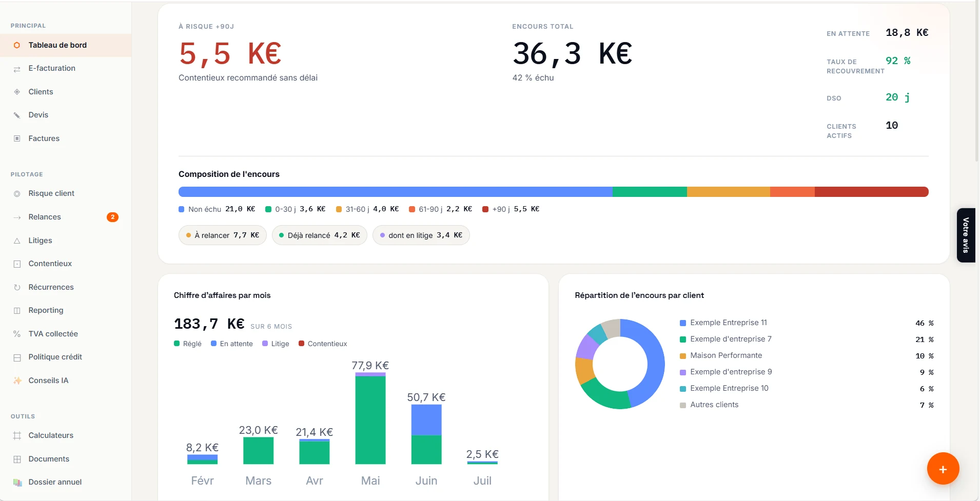Click the green 0-30 j bar segment

coord(650,192)
